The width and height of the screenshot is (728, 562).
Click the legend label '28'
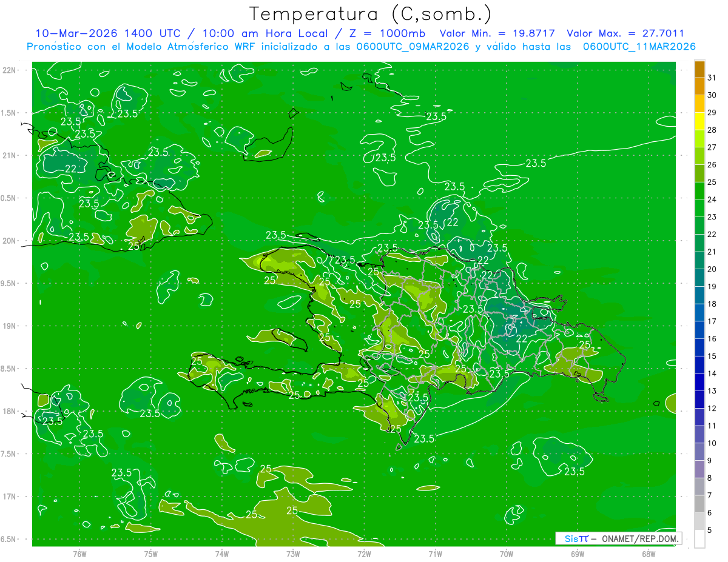pyautogui.click(x=712, y=130)
